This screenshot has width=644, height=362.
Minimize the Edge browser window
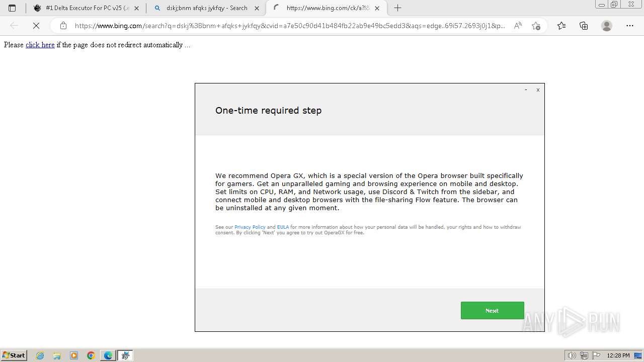pos(601,5)
